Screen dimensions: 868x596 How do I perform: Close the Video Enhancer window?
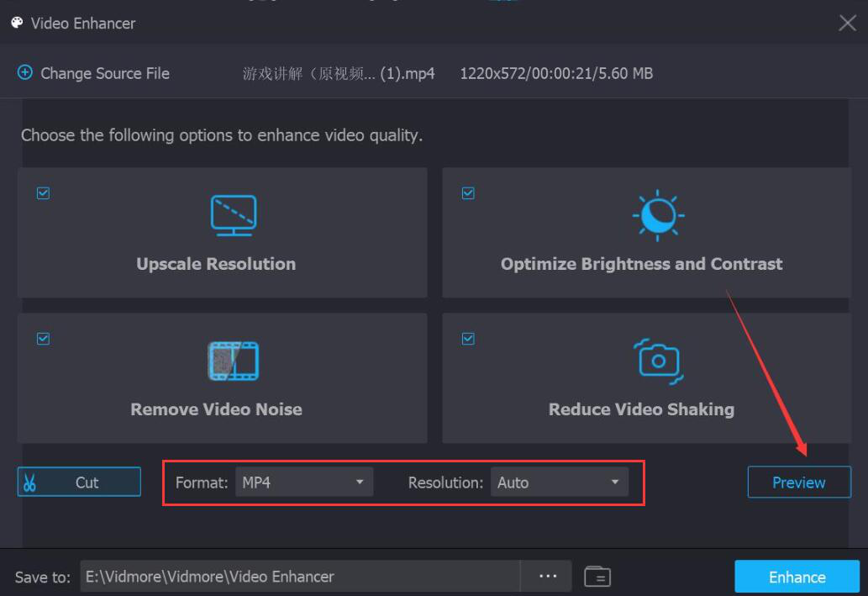[847, 23]
